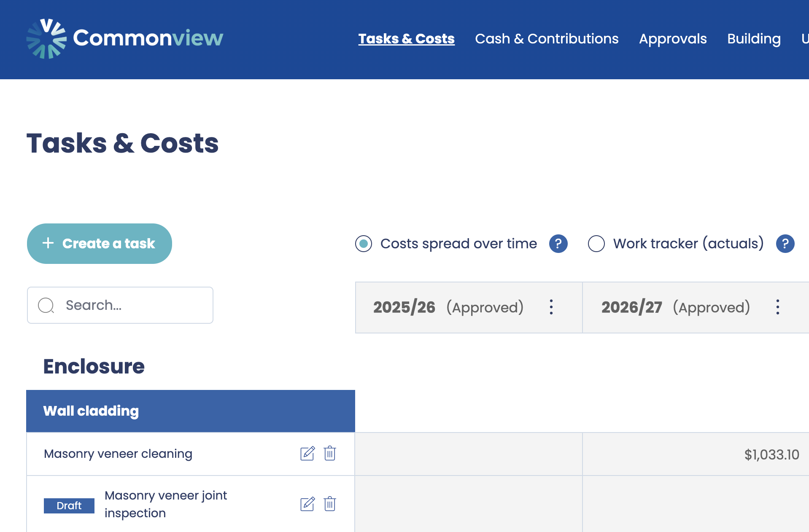Click the Commonview logo icon
Screen dimensions: 809x532
click(x=46, y=39)
